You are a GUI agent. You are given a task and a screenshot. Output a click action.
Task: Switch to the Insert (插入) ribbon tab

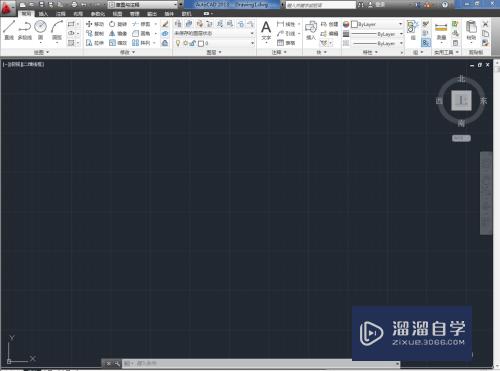click(43, 14)
